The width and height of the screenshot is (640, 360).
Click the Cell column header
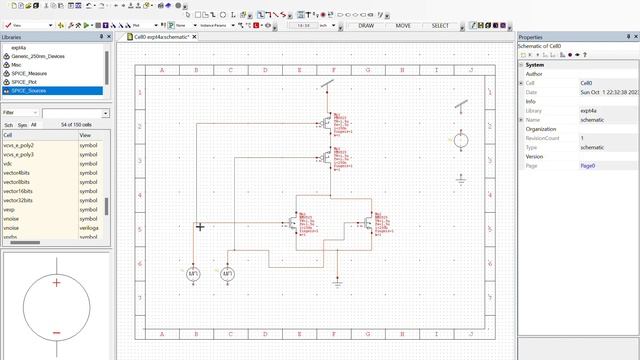[x=40, y=135]
